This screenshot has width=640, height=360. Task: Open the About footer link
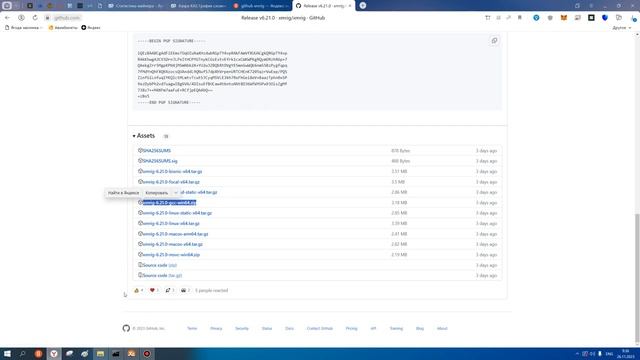click(x=442, y=328)
